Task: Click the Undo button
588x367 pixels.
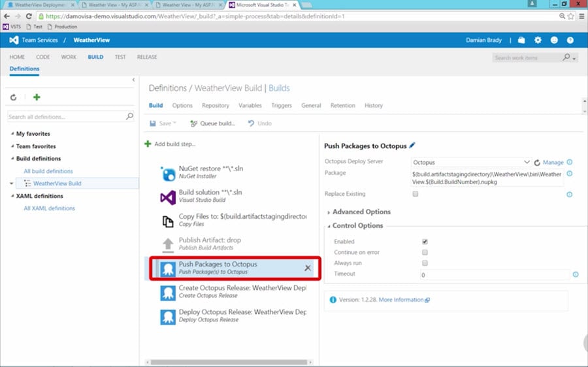Action: (x=260, y=123)
